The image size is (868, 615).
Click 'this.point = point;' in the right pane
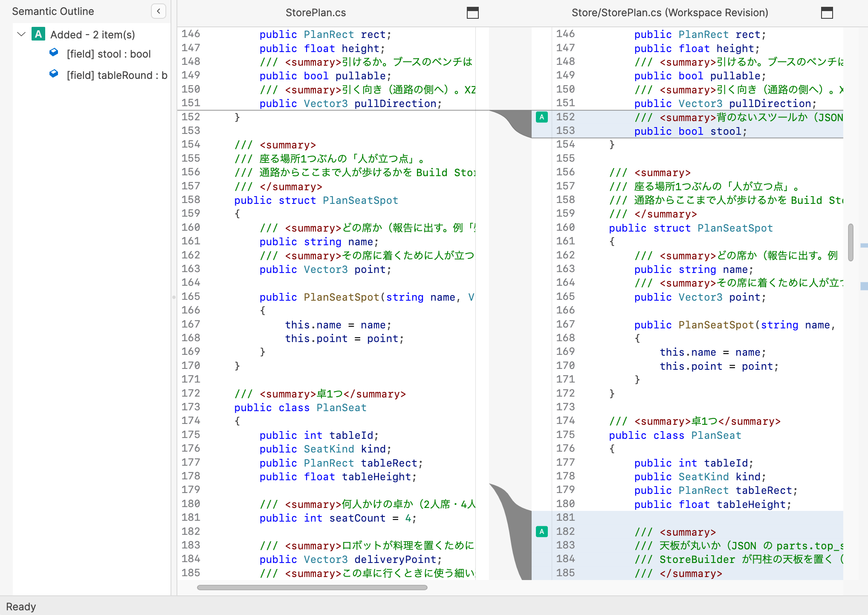point(719,366)
